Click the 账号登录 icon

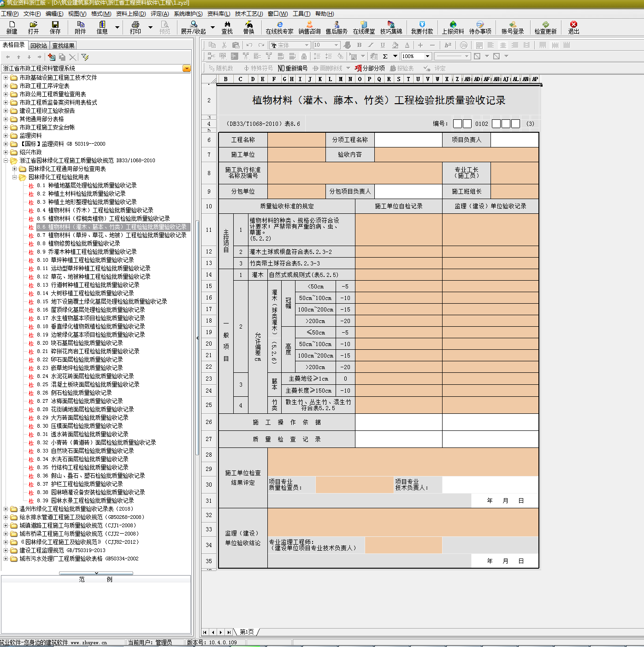pos(513,27)
